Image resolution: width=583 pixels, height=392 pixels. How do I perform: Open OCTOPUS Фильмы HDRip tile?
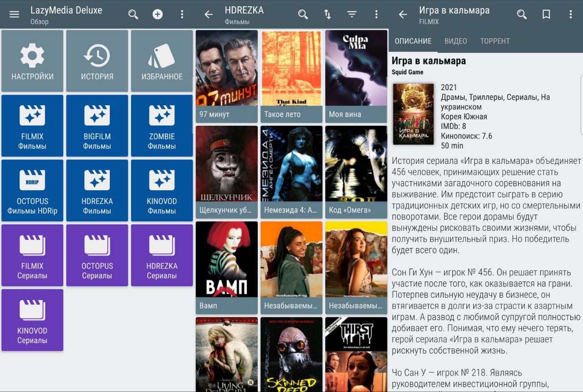[x=32, y=190]
